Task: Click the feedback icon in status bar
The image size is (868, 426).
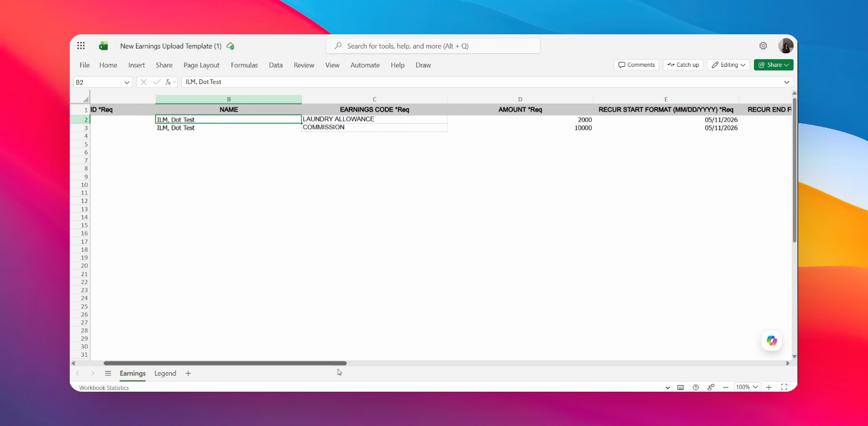Action: tap(711, 388)
